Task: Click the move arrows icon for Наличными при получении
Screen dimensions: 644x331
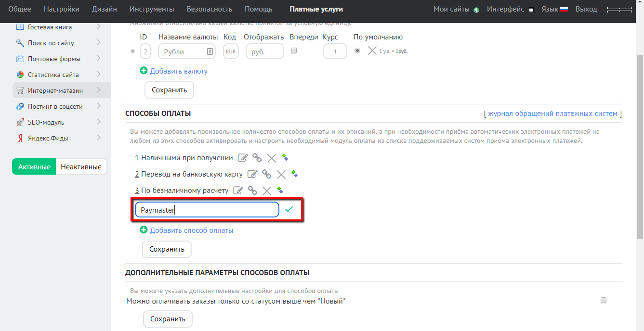Action: pyautogui.click(x=285, y=157)
